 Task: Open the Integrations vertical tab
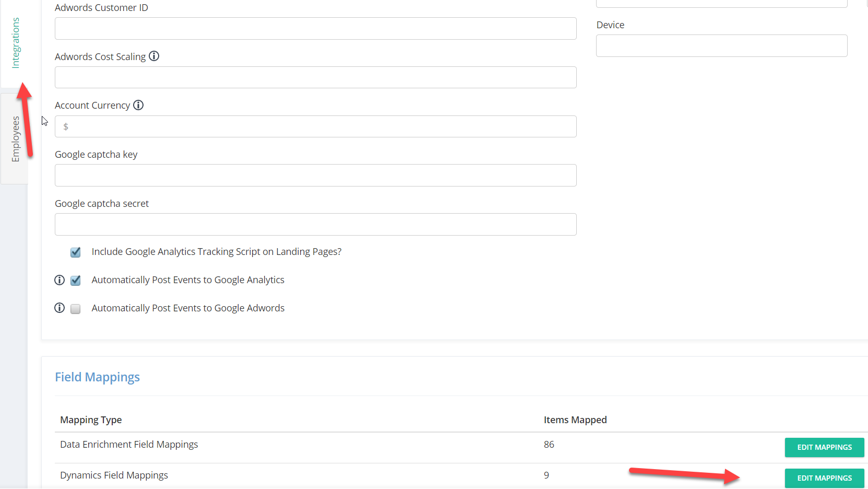16,43
